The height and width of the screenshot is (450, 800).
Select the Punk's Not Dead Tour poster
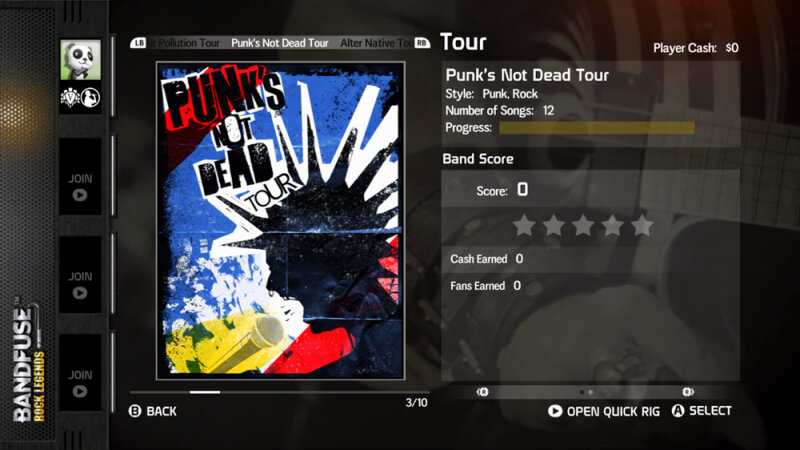281,221
